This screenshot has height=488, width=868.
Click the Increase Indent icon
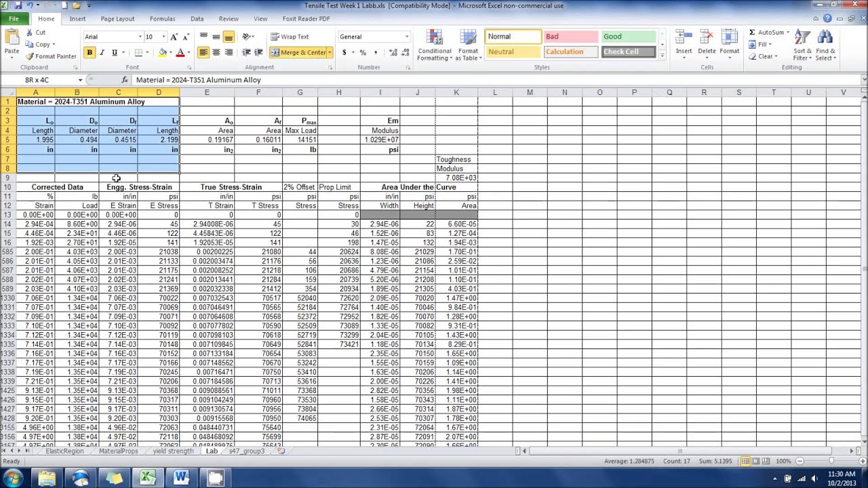(259, 52)
